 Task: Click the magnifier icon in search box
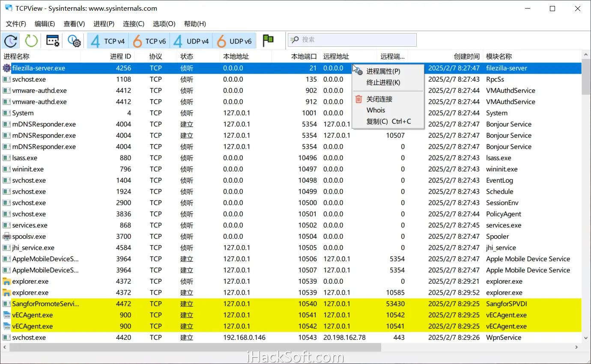(295, 40)
